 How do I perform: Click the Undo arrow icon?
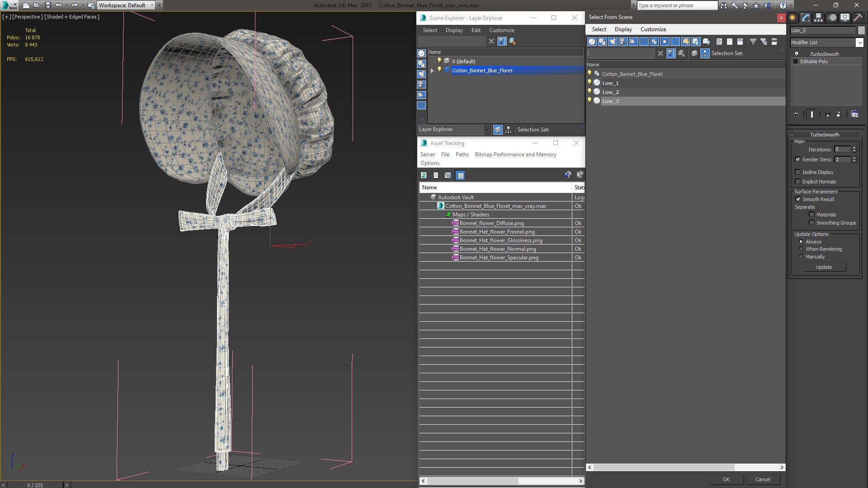[x=58, y=5]
